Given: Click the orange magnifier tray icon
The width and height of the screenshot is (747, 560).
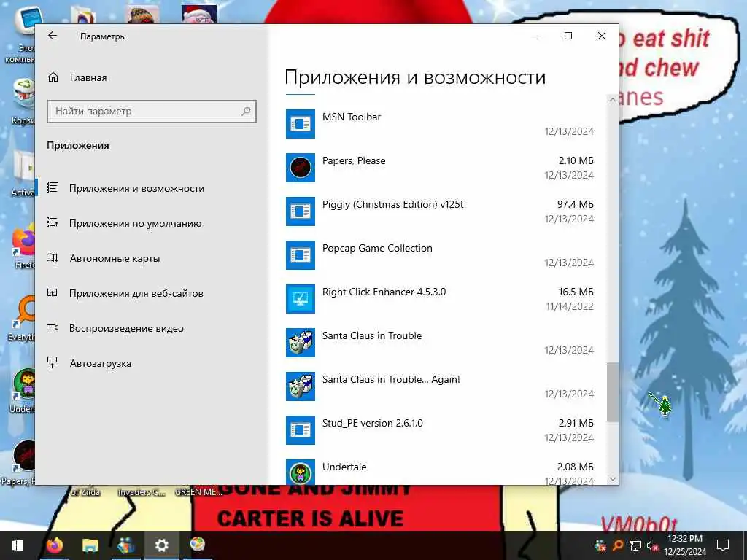Looking at the screenshot, I should coord(617,545).
